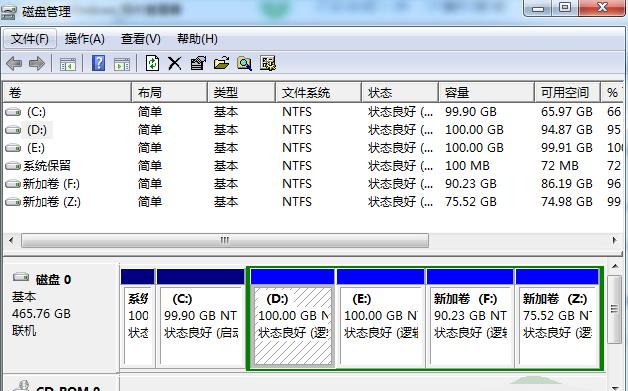Toggle the action pane toolbar icon

122,64
